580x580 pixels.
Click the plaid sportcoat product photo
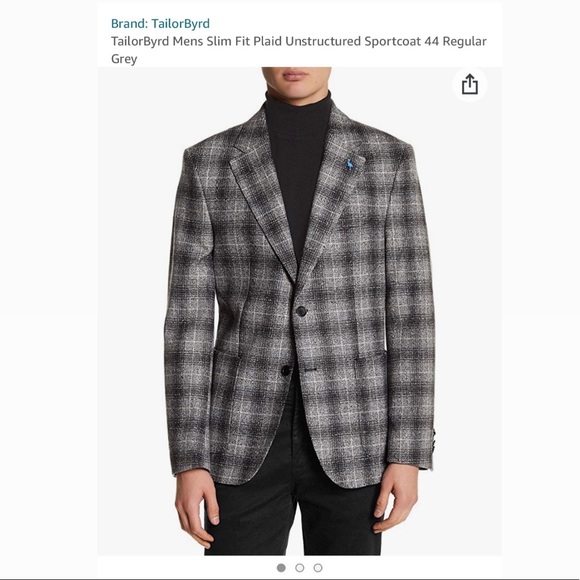300,311
